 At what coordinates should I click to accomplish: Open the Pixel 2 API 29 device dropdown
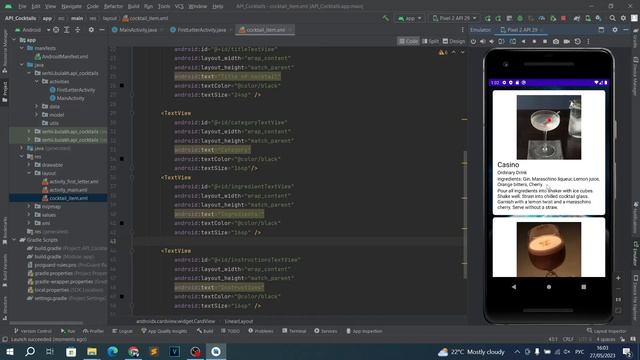coord(454,18)
